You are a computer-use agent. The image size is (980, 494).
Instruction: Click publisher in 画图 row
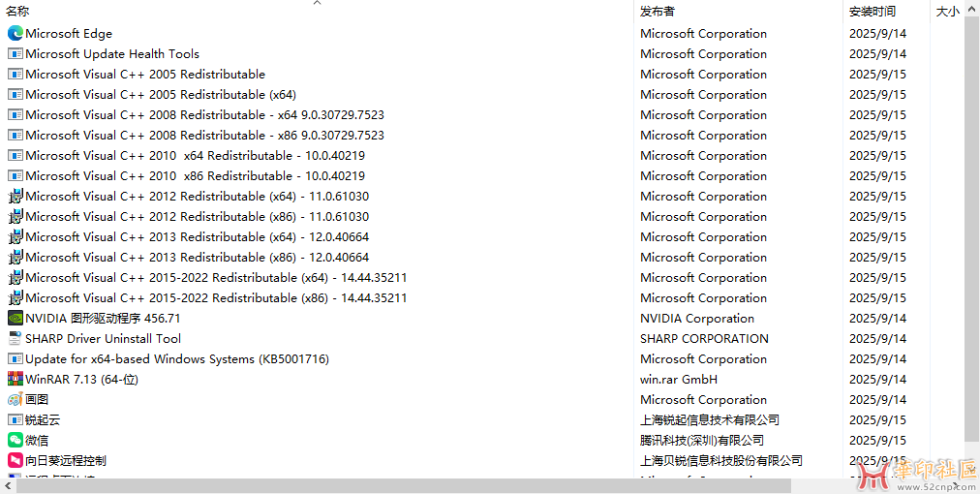pyautogui.click(x=703, y=400)
